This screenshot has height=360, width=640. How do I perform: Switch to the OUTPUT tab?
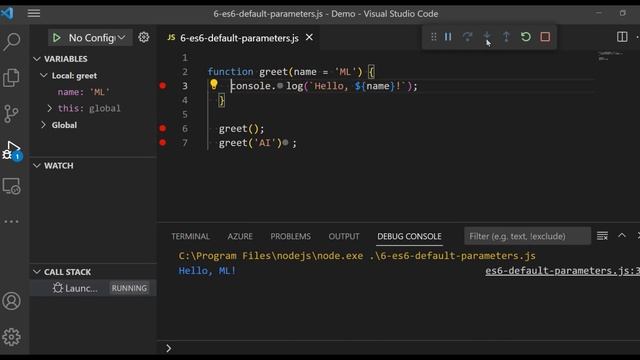click(x=344, y=236)
